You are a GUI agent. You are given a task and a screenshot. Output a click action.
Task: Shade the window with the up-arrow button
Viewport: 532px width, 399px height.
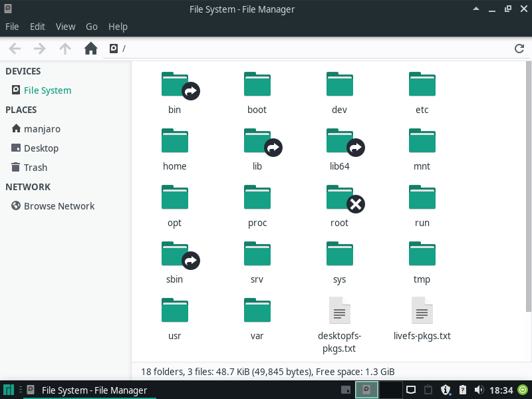click(x=476, y=9)
